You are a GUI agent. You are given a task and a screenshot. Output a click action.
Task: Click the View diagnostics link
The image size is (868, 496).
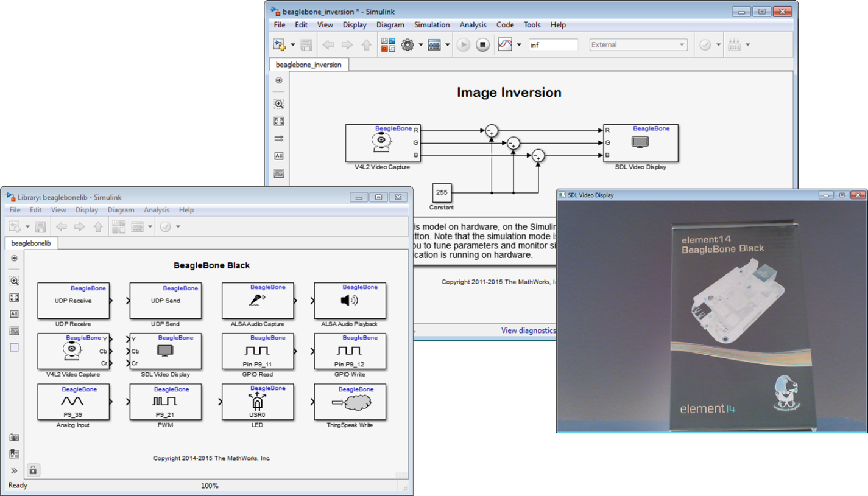[528, 330]
